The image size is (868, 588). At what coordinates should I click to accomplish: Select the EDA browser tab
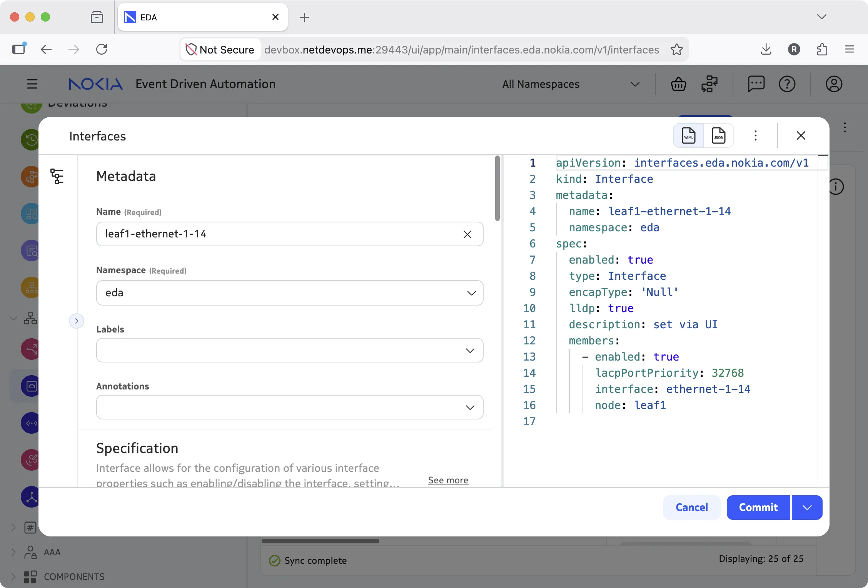202,17
